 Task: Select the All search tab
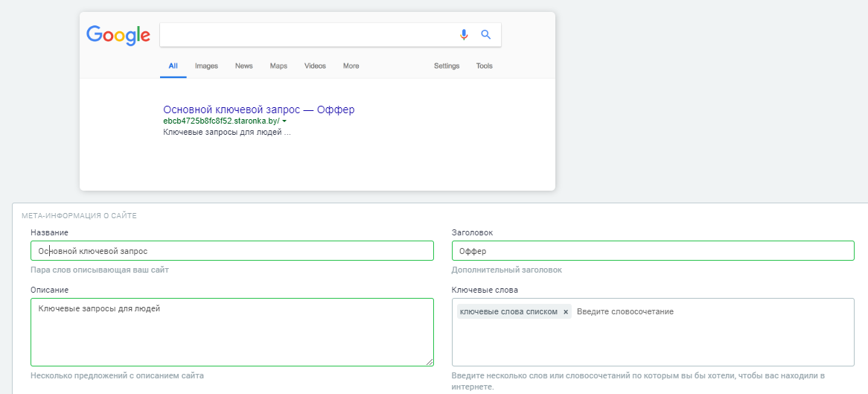point(173,66)
